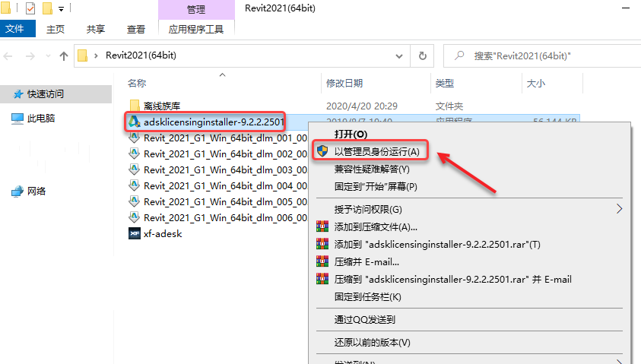This screenshot has width=641, height=364.
Task: Go forward with the forward arrow
Action: [30, 56]
